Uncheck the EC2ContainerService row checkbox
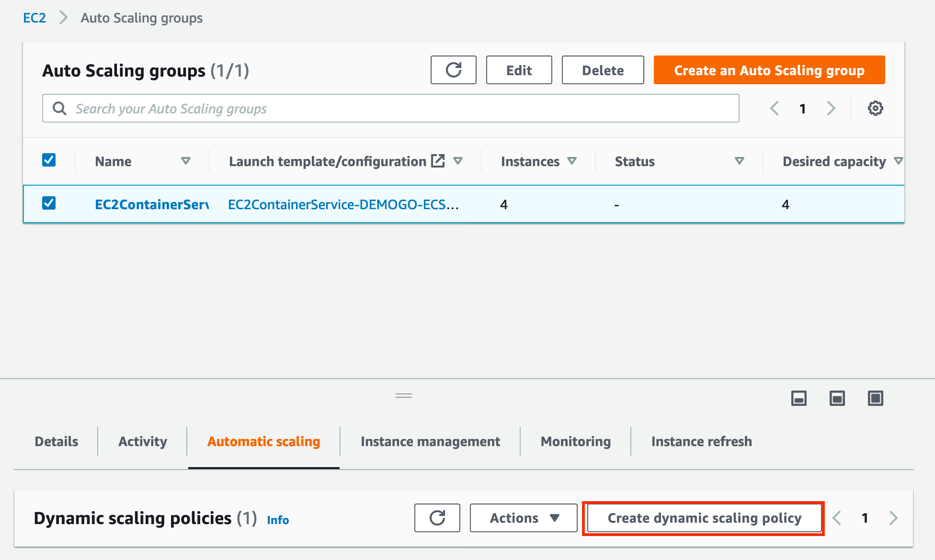Image resolution: width=935 pixels, height=560 pixels. (x=49, y=203)
